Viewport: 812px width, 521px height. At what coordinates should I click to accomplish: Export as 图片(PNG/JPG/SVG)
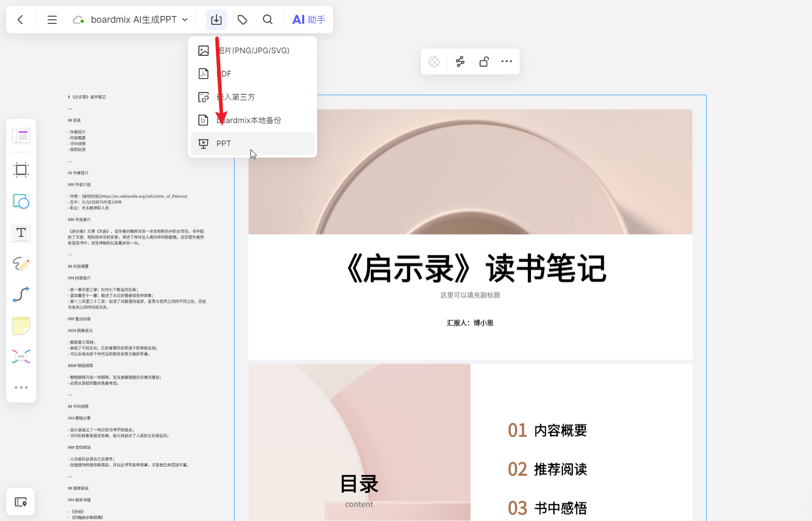pyautogui.click(x=253, y=51)
